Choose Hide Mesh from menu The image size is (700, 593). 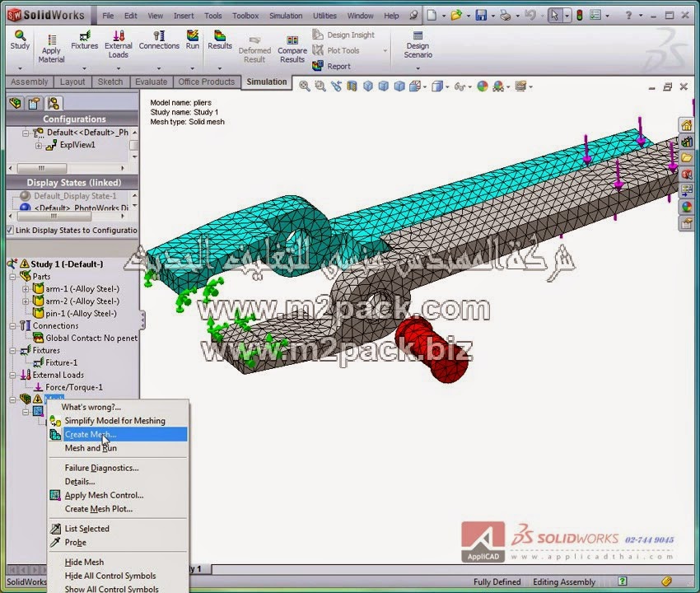point(118,563)
